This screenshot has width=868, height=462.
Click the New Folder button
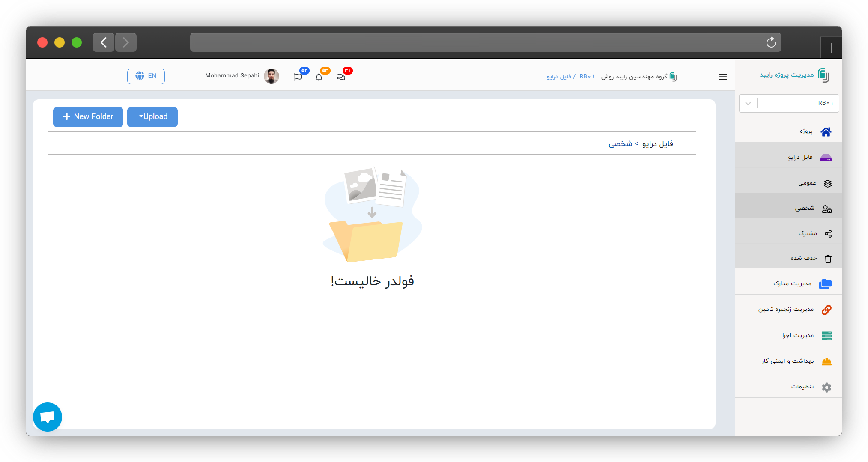(x=88, y=117)
